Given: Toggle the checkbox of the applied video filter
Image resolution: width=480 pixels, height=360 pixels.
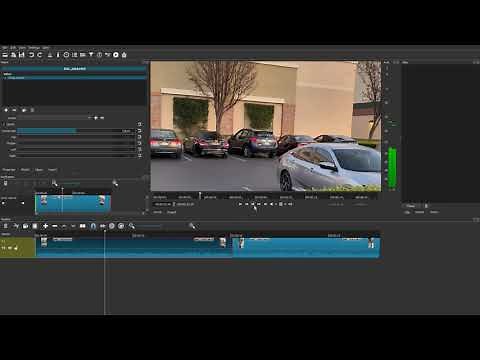Looking at the screenshot, I should (x=5, y=78).
